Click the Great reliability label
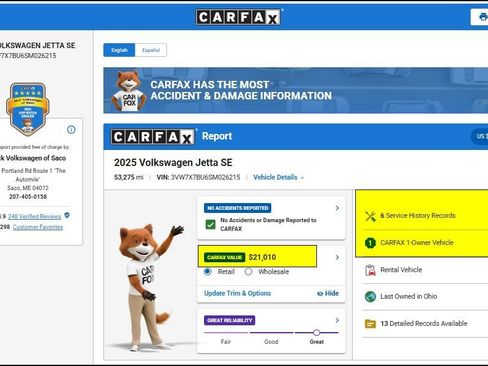 coord(316,342)
